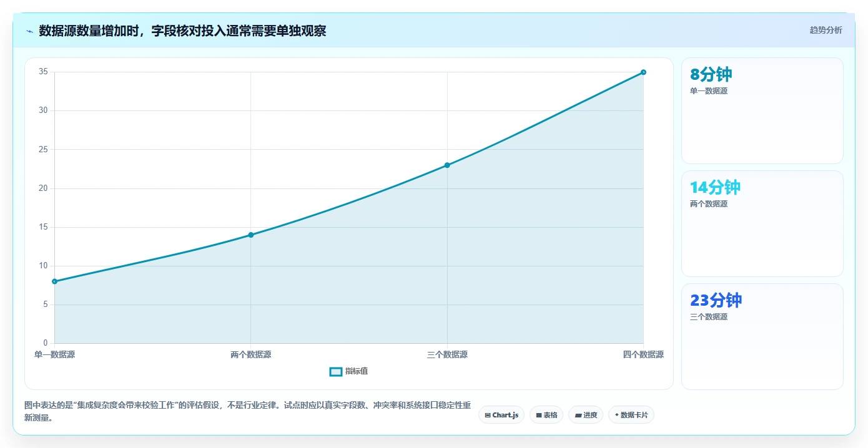Click the trend icon beside the title
This screenshot has width=868, height=448.
tap(29, 31)
